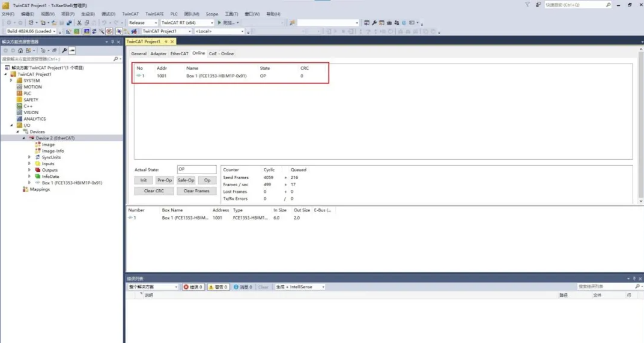Screen dimensions: 644x343
Task: Switch to the Adapter tab
Action: coord(158,54)
